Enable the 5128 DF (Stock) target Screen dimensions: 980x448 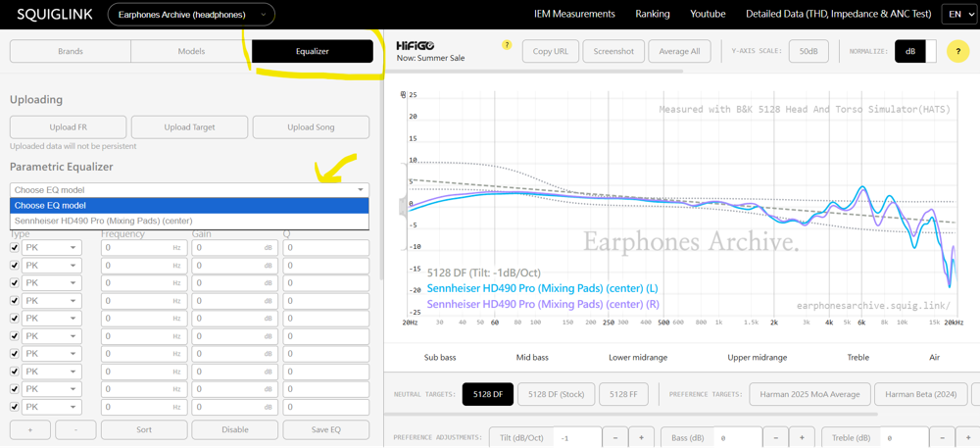(557, 394)
